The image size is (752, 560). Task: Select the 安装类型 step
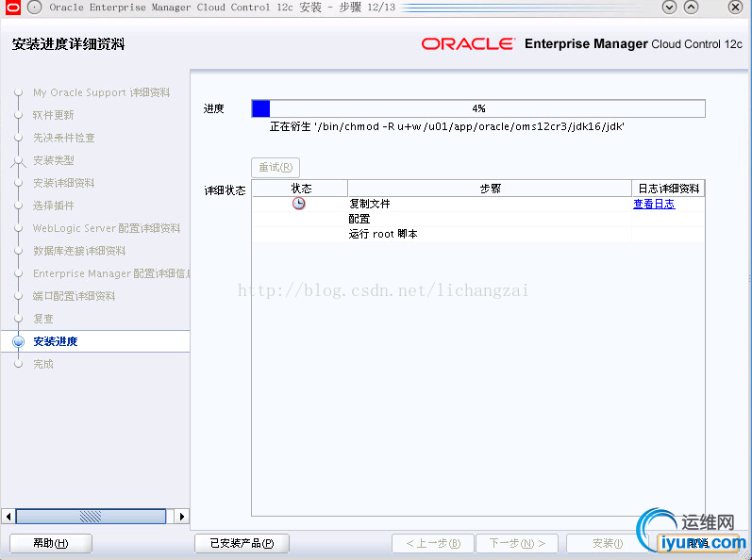coord(53,160)
